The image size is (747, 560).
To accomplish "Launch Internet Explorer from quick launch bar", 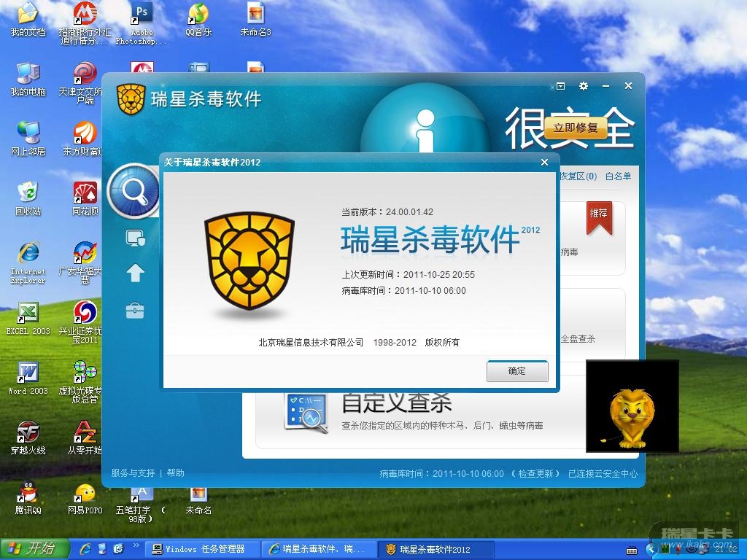I will click(86, 549).
